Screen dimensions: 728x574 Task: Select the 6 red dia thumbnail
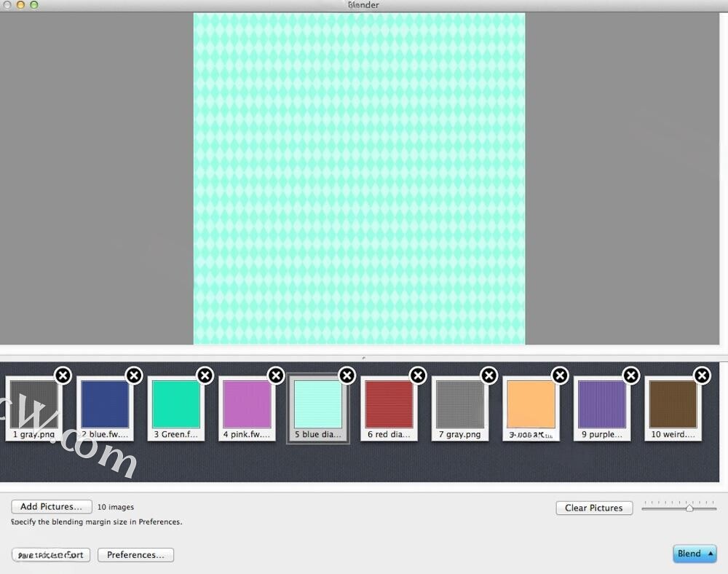click(x=389, y=409)
